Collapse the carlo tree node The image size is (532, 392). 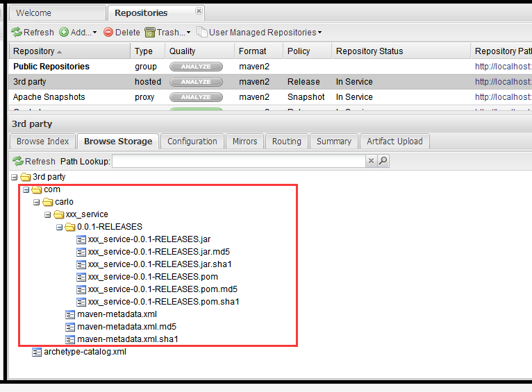[x=37, y=203]
